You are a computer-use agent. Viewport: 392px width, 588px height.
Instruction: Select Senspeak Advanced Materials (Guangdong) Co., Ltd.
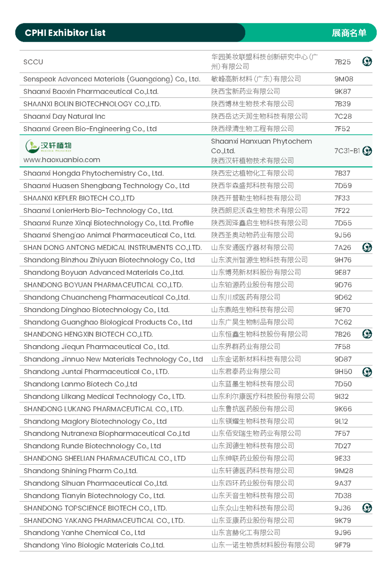click(x=112, y=79)
